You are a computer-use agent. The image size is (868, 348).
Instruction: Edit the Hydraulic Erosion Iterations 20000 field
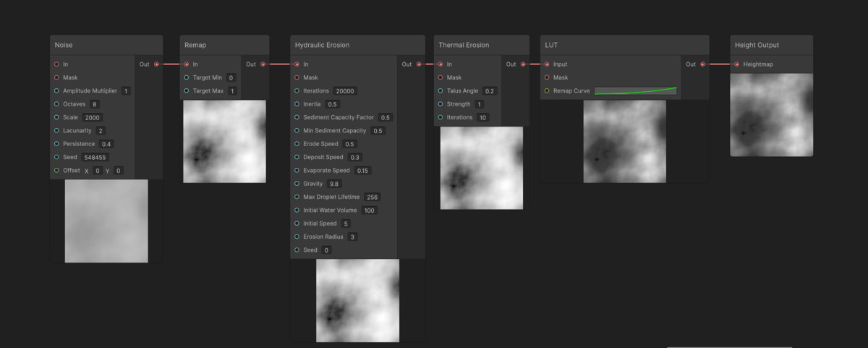(344, 91)
